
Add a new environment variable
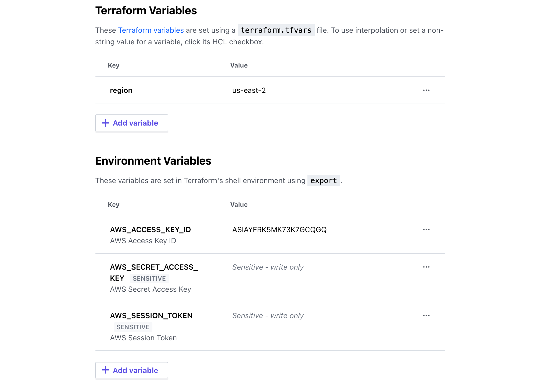(x=132, y=370)
